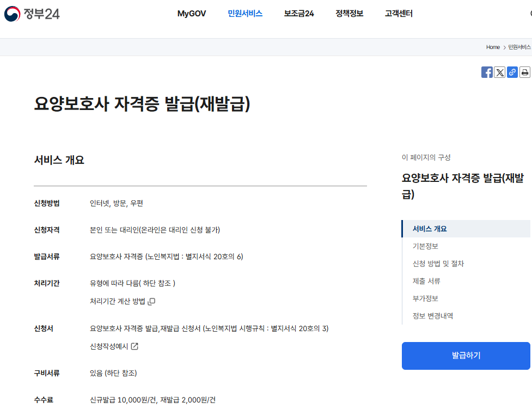Viewport: 532px width, 409px height.
Task: Jump to 기본정보 section in sidebar
Action: (425, 246)
